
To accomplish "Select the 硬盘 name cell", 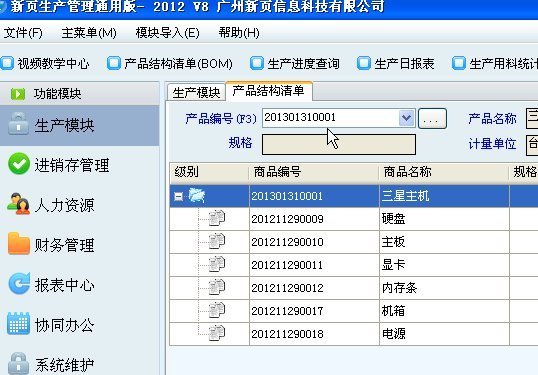I will [x=444, y=219].
